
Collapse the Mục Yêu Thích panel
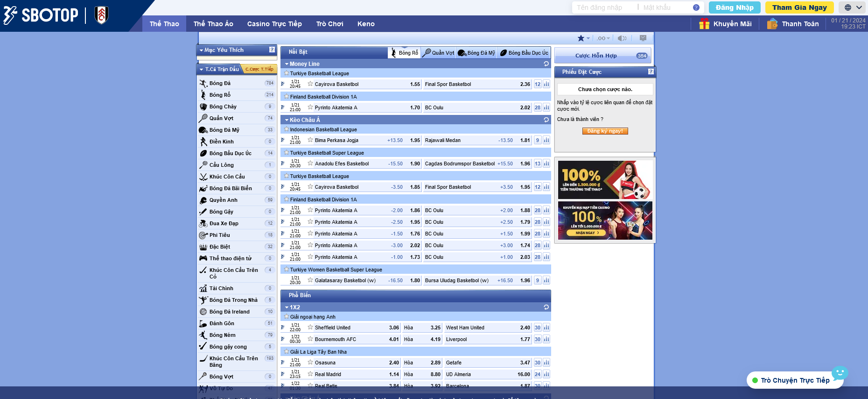pos(201,50)
